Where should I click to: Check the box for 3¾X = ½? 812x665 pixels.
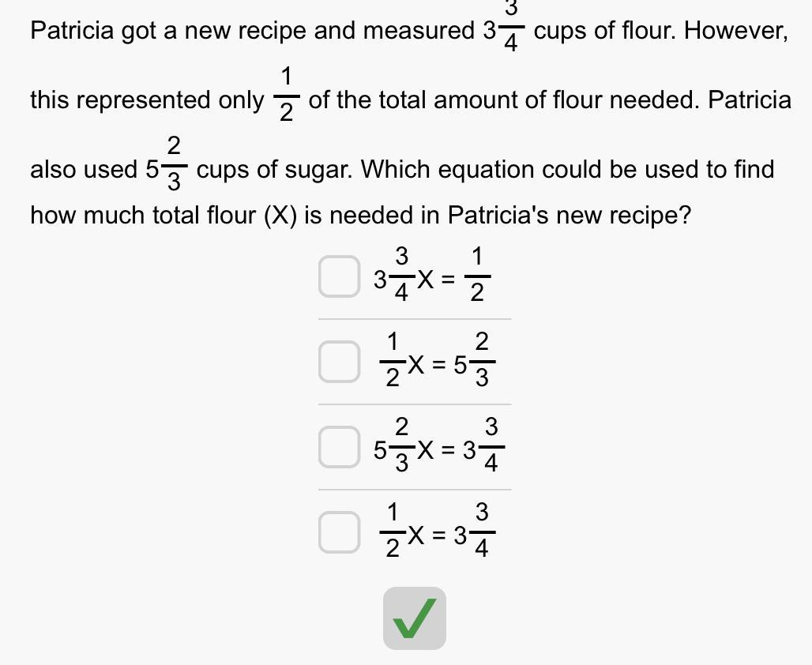[339, 277]
